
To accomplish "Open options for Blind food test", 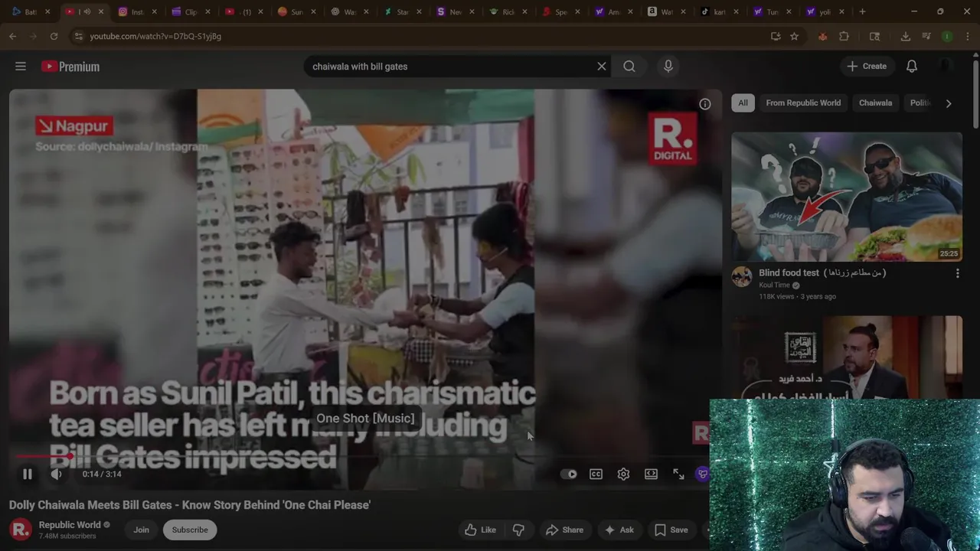I will (x=957, y=273).
